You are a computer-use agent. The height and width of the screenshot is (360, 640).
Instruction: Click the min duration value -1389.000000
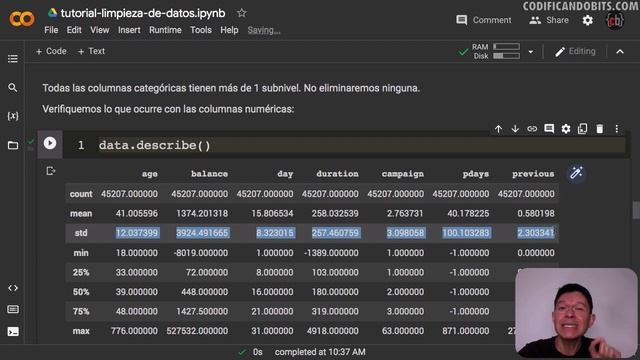pyautogui.click(x=331, y=253)
